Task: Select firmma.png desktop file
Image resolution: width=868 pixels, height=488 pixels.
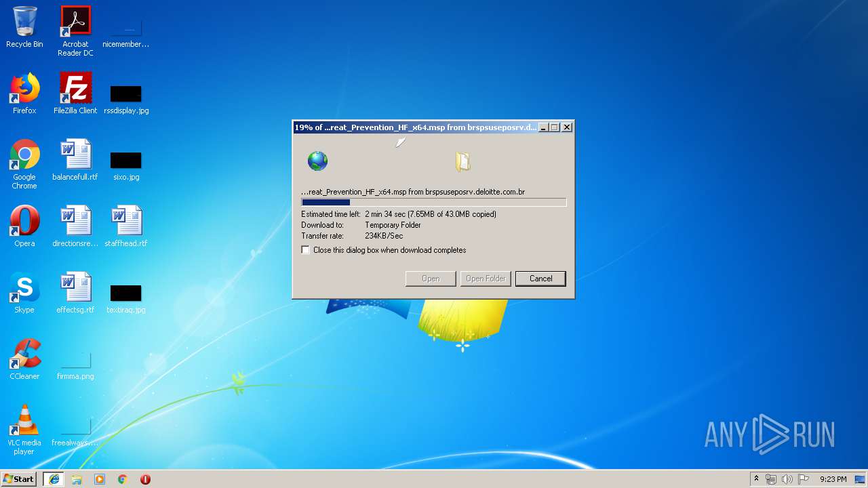Action: [75, 365]
